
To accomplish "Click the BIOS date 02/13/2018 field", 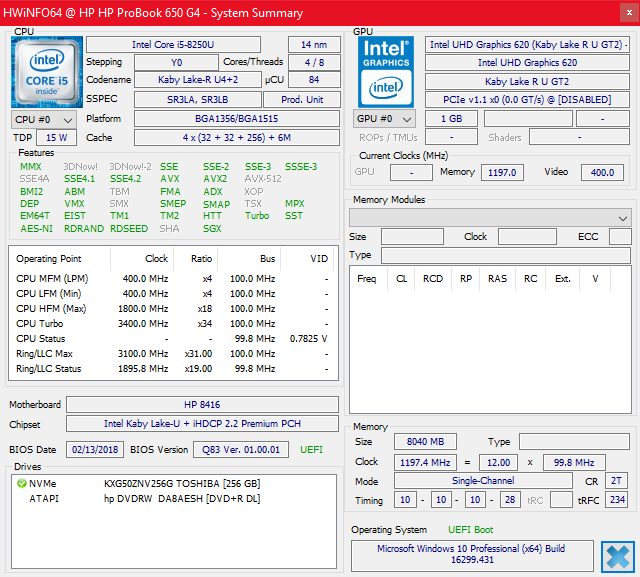I will pos(95,450).
